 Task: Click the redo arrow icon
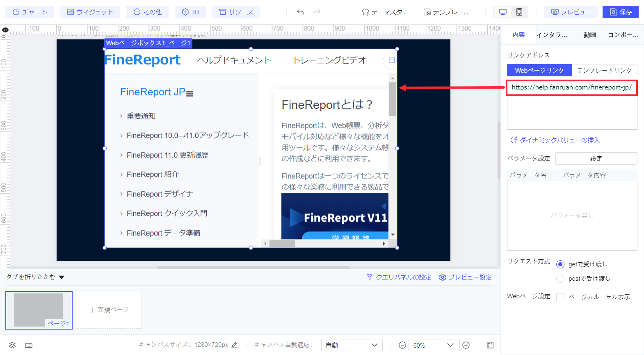317,12
